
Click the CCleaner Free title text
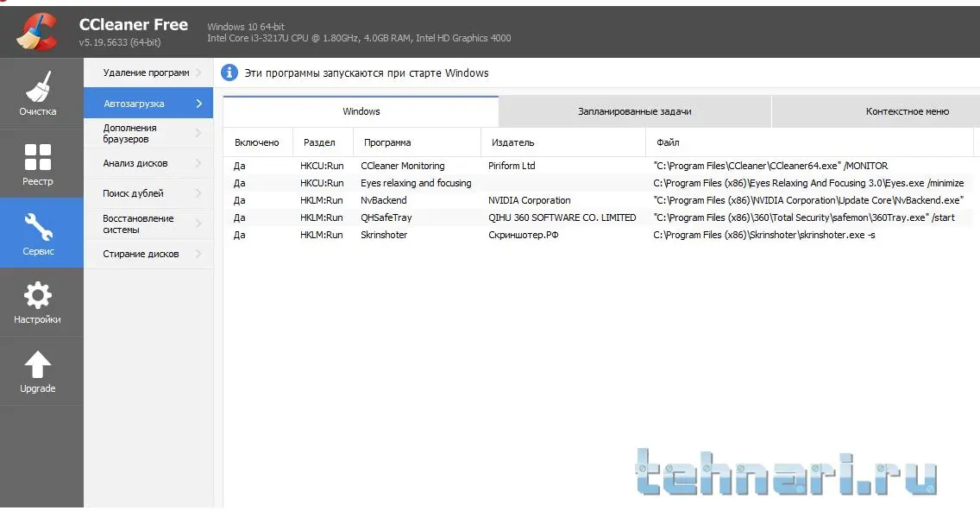pos(133,24)
